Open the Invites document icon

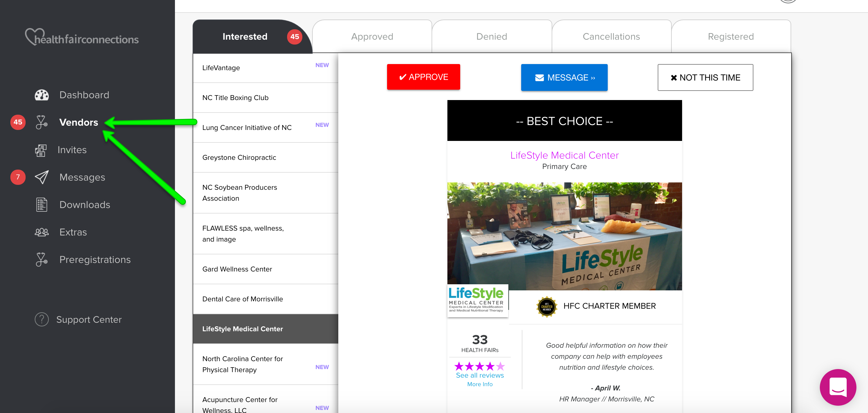[x=41, y=150]
